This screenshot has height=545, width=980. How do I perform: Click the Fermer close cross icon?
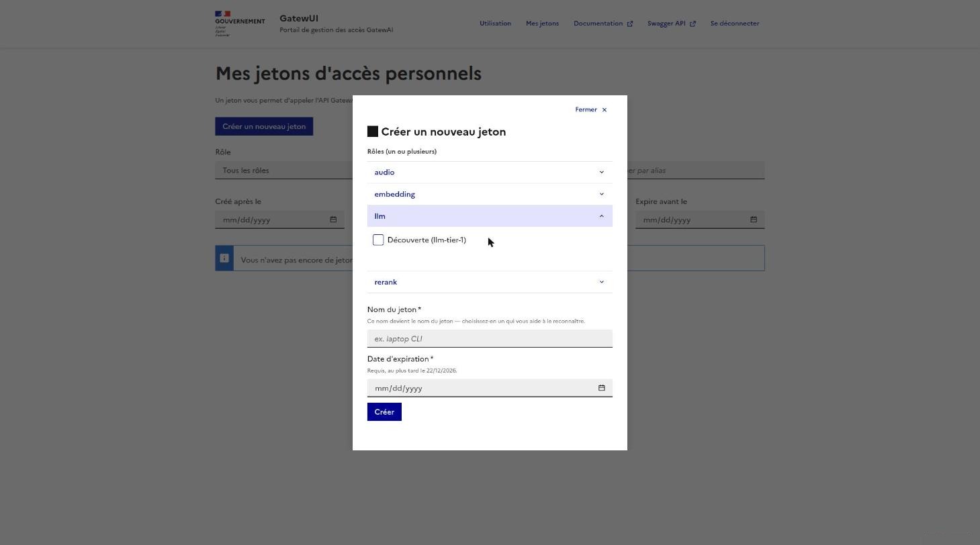[604, 109]
